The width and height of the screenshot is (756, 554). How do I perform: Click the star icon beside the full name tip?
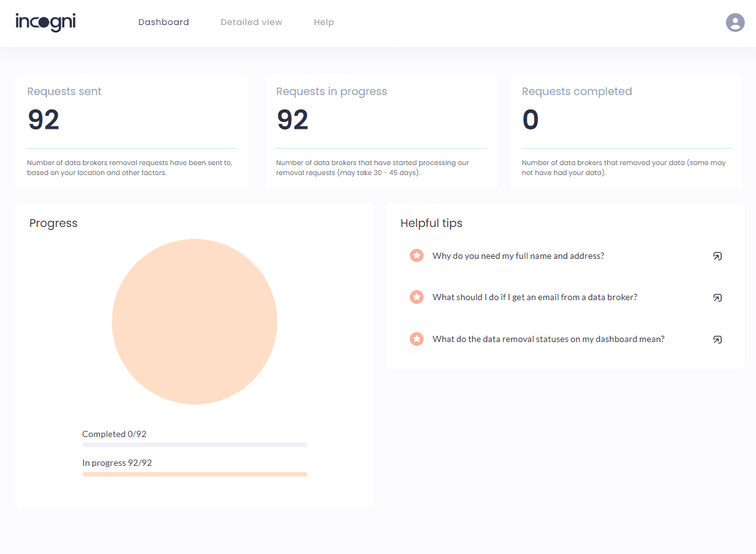coord(416,255)
